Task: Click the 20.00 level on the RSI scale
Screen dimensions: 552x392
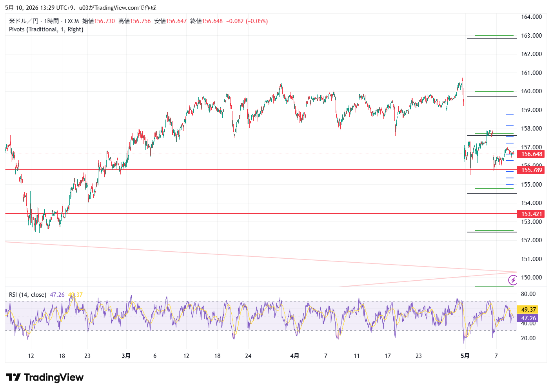Action: click(x=528, y=338)
